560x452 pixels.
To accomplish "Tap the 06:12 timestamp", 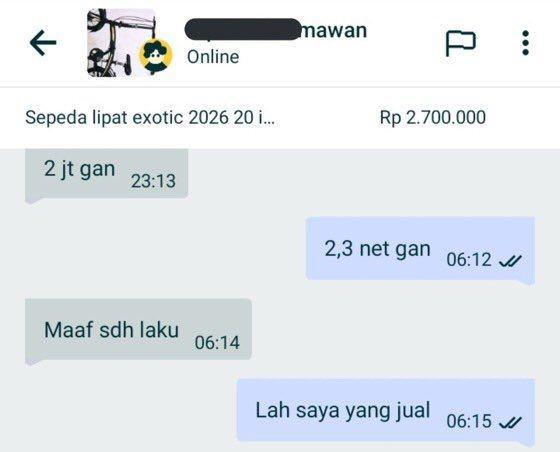I will pos(469,260).
